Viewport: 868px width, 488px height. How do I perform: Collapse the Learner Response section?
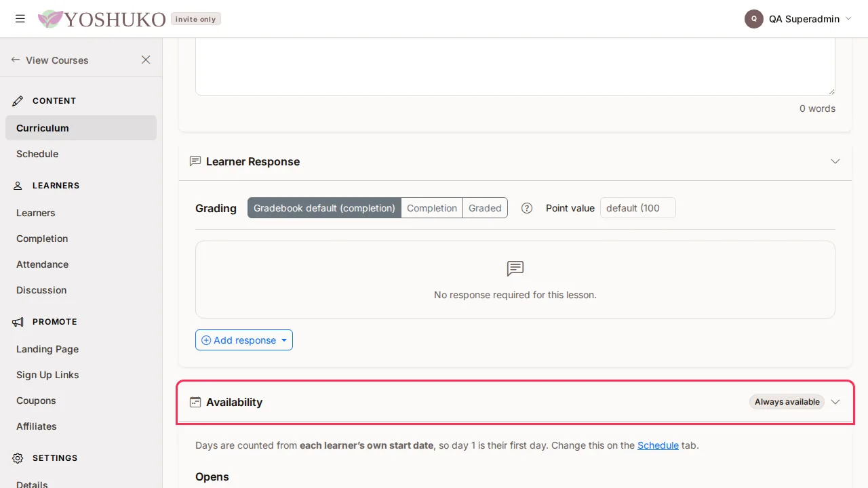point(835,161)
